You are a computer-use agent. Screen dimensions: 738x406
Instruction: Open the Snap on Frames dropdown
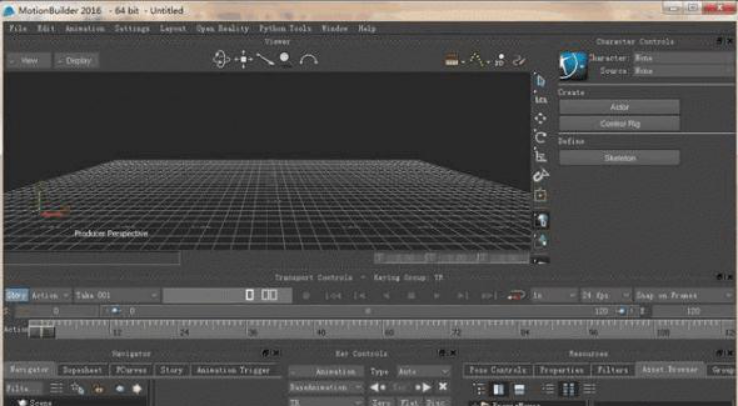click(683, 295)
